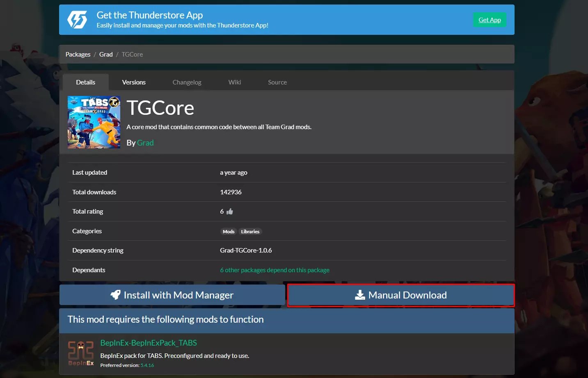588x378 pixels.
Task: Go to Packages in the breadcrumb
Action: 78,55
